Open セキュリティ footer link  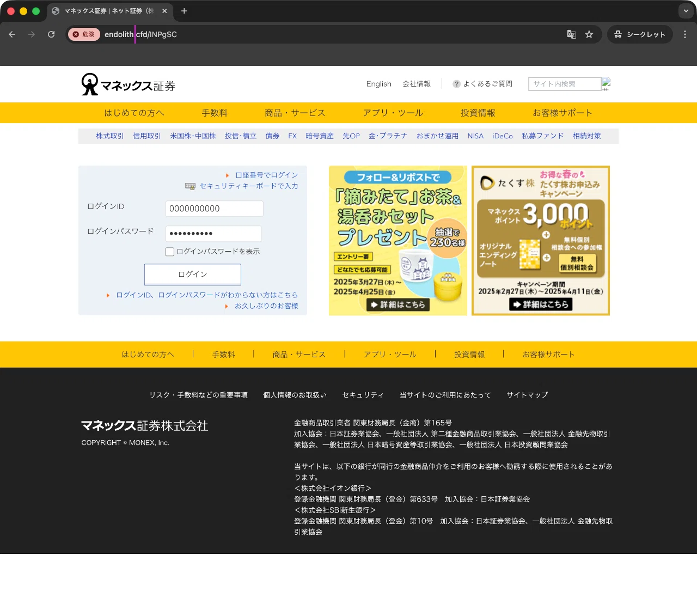[x=363, y=395]
